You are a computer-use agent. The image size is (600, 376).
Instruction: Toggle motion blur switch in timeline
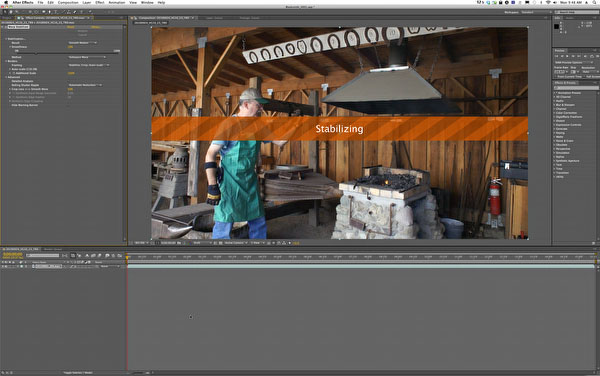coord(99,256)
